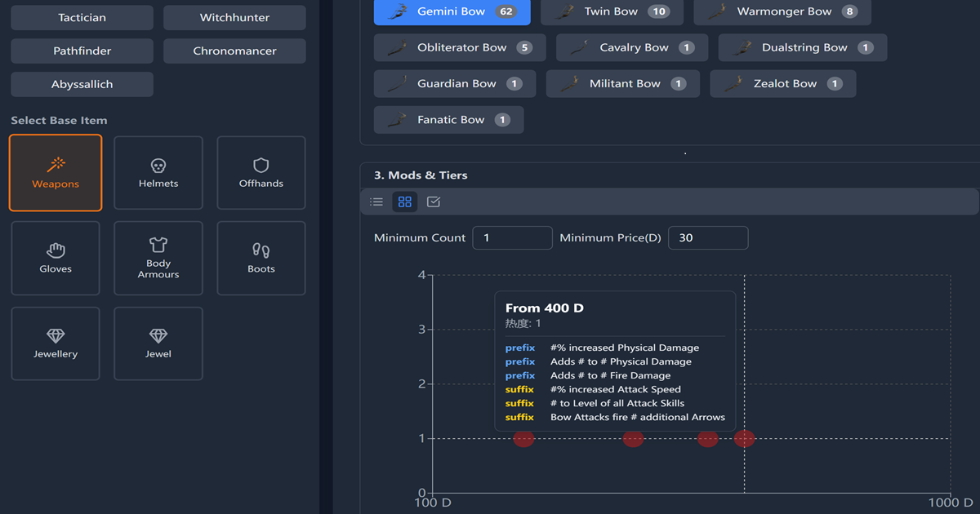The image size is (980, 514).
Task: Select the Tactician class
Action: [82, 17]
